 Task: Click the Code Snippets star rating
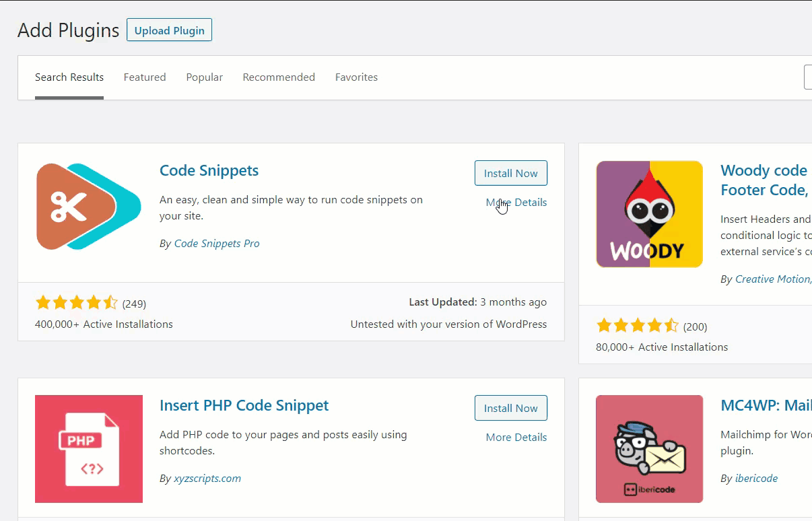[76, 303]
